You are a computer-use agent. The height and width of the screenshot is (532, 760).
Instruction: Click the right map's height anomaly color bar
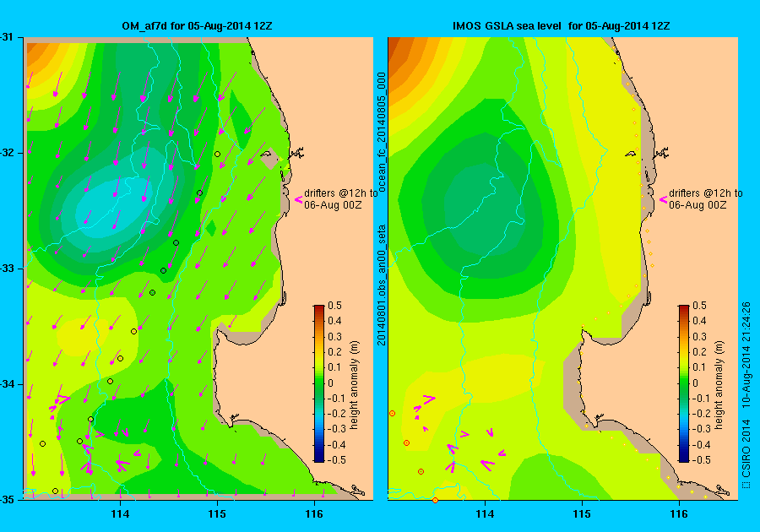pyautogui.click(x=683, y=383)
